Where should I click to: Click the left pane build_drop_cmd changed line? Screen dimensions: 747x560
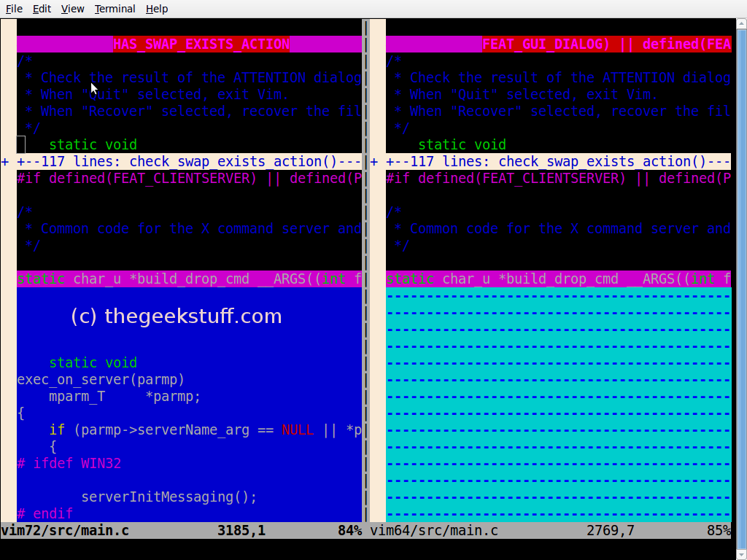[x=190, y=279]
